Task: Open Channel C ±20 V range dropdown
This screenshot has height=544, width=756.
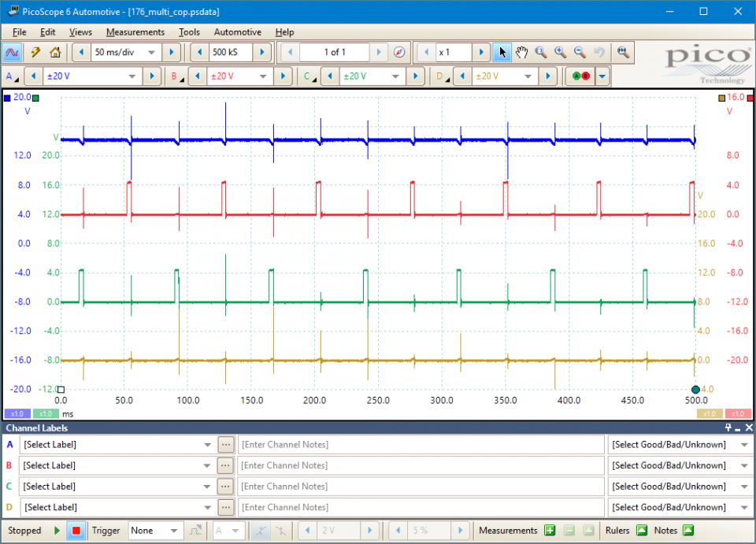Action: pos(395,76)
